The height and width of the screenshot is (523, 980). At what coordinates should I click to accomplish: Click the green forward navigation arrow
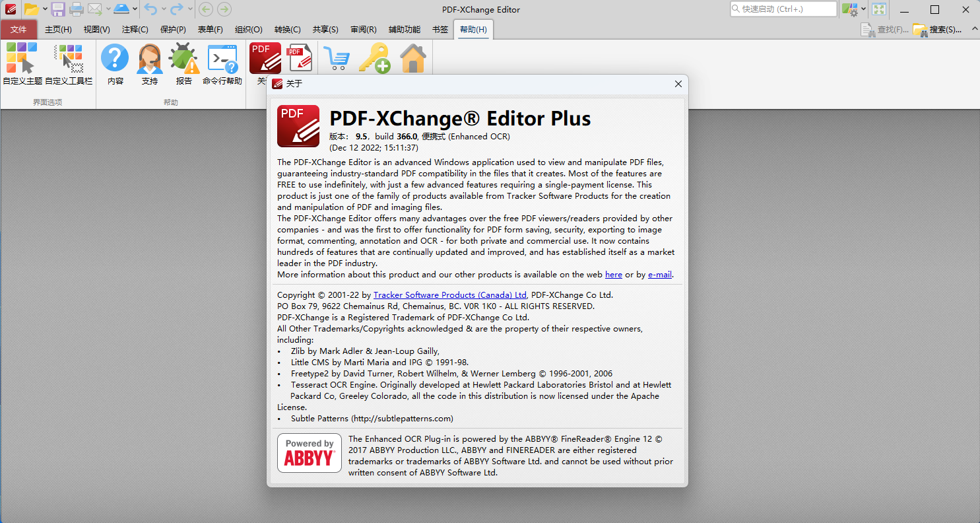point(224,9)
